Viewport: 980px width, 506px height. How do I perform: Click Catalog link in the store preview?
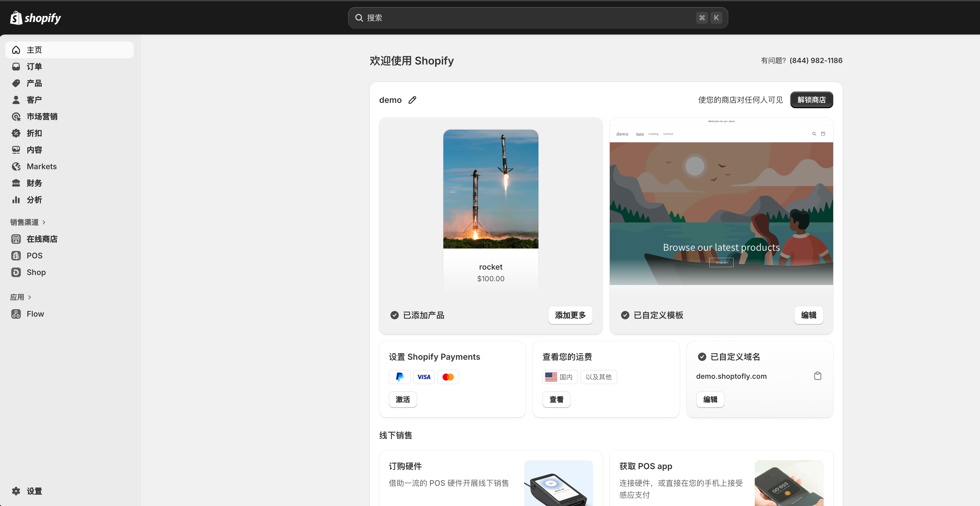[x=653, y=134]
